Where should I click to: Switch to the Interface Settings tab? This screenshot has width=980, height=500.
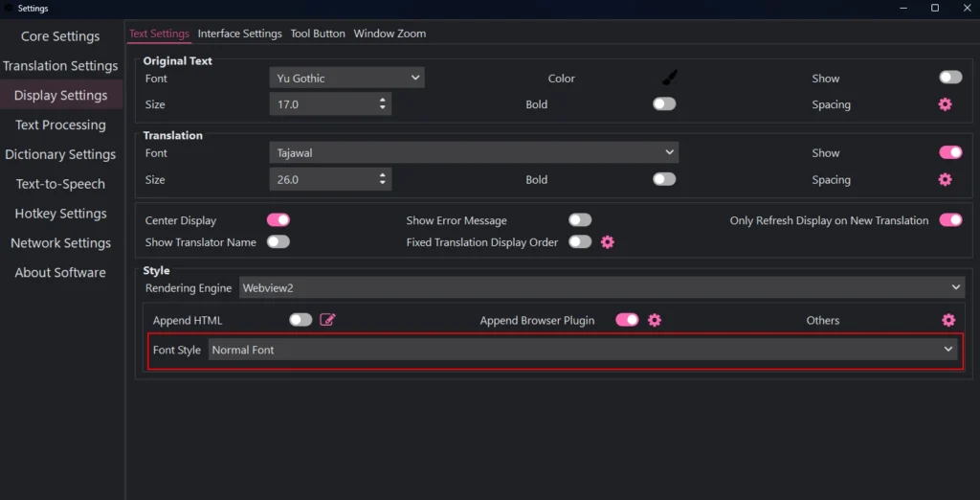(x=240, y=34)
